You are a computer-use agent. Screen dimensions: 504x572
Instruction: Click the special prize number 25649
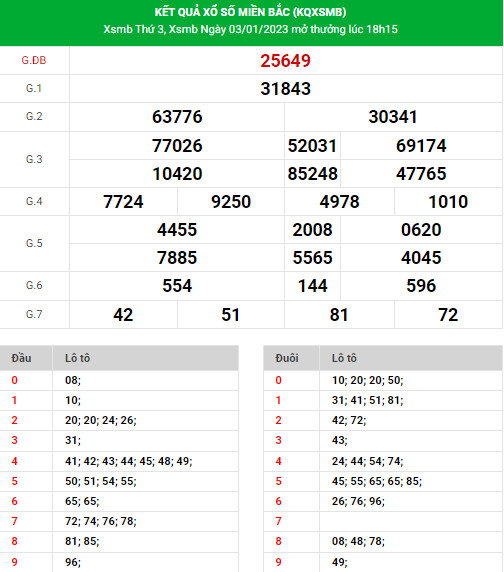(x=285, y=61)
